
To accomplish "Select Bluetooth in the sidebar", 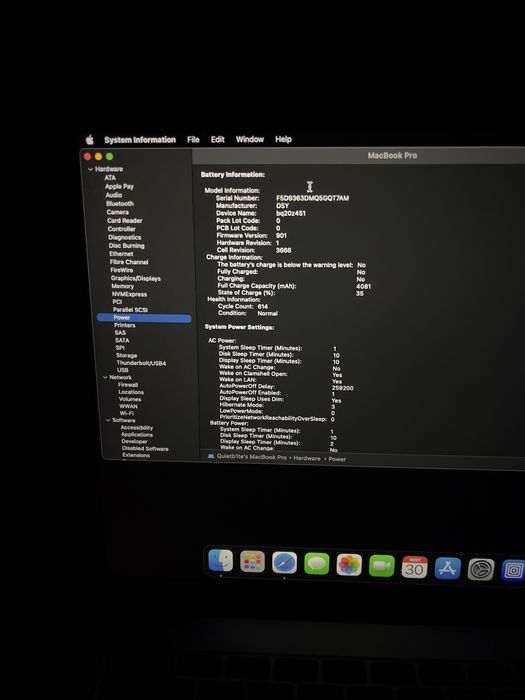I will click(120, 204).
